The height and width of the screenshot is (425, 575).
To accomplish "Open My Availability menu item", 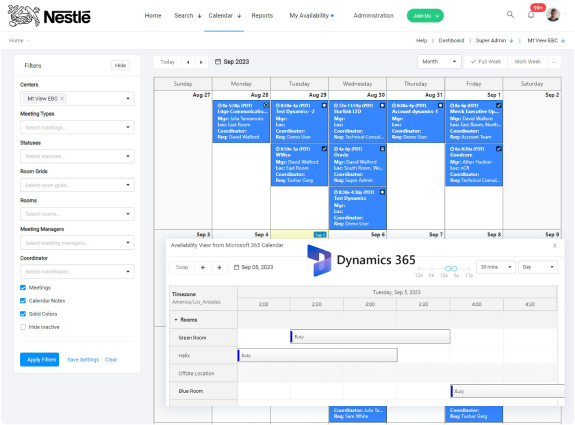I will point(311,16).
